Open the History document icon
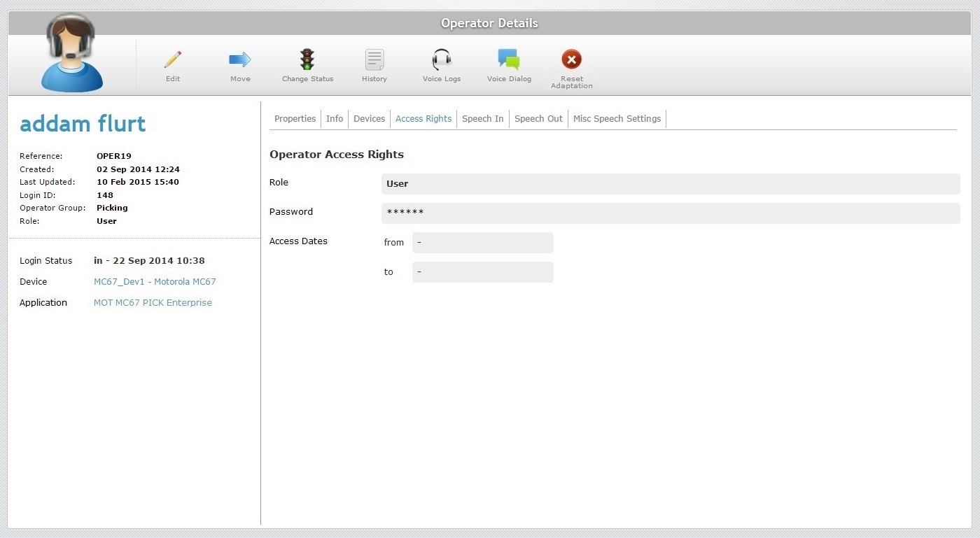 click(374, 59)
